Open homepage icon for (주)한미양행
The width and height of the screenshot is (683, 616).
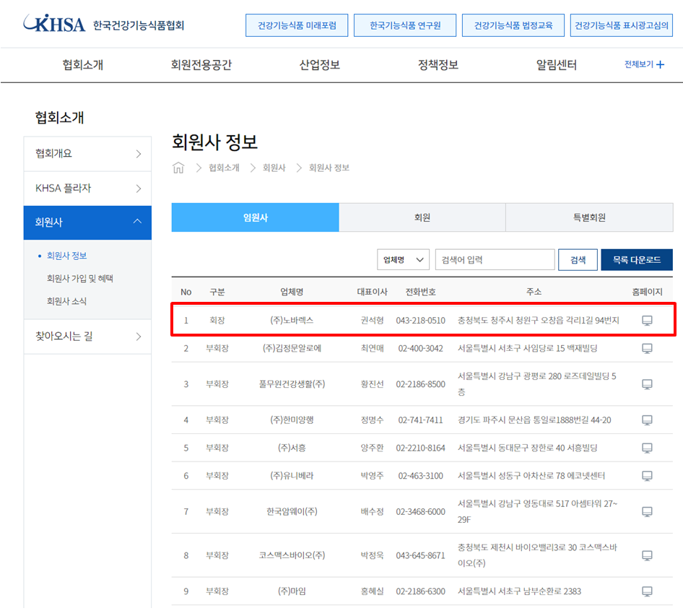point(647,420)
